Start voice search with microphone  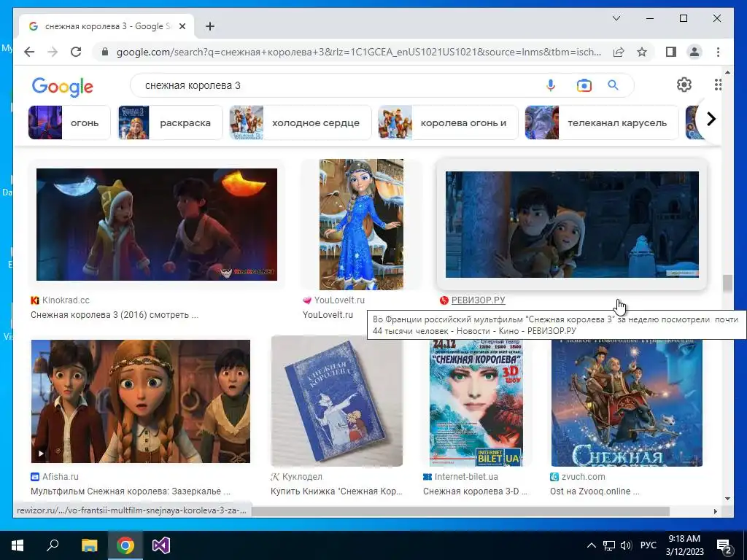550,85
